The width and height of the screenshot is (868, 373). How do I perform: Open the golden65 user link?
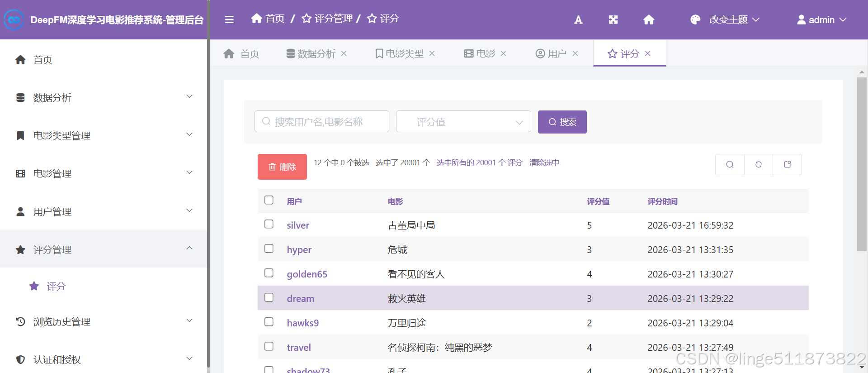click(x=307, y=274)
